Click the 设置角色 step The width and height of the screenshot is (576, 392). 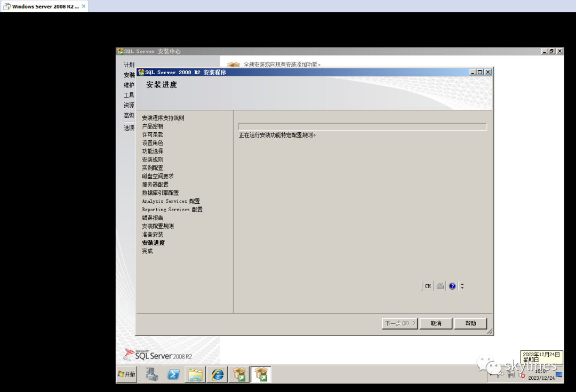pyautogui.click(x=153, y=143)
